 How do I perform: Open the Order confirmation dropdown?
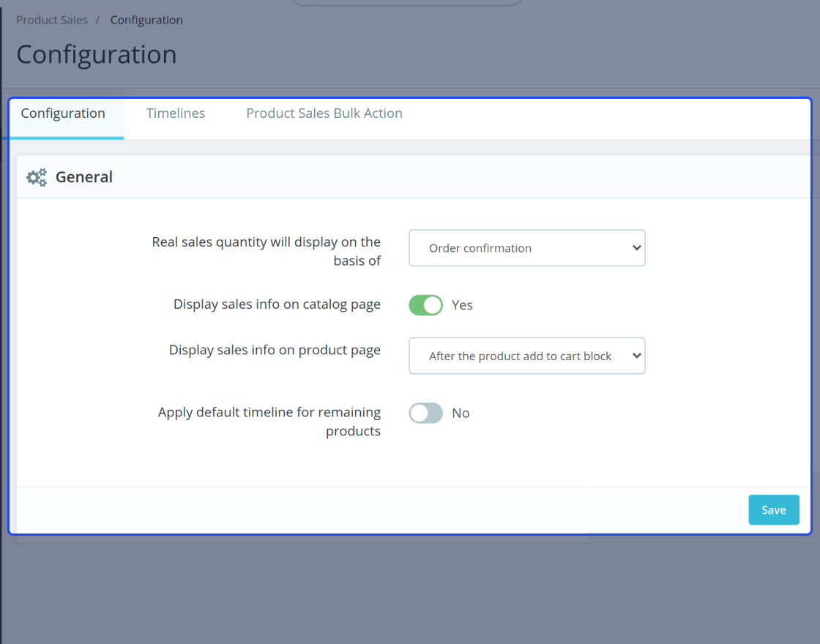526,248
